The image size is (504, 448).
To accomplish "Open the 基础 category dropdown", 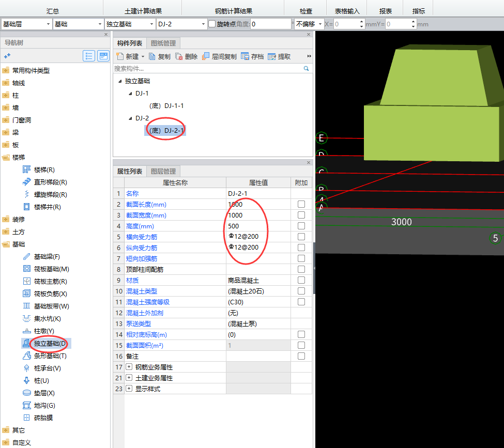I will coord(78,24).
